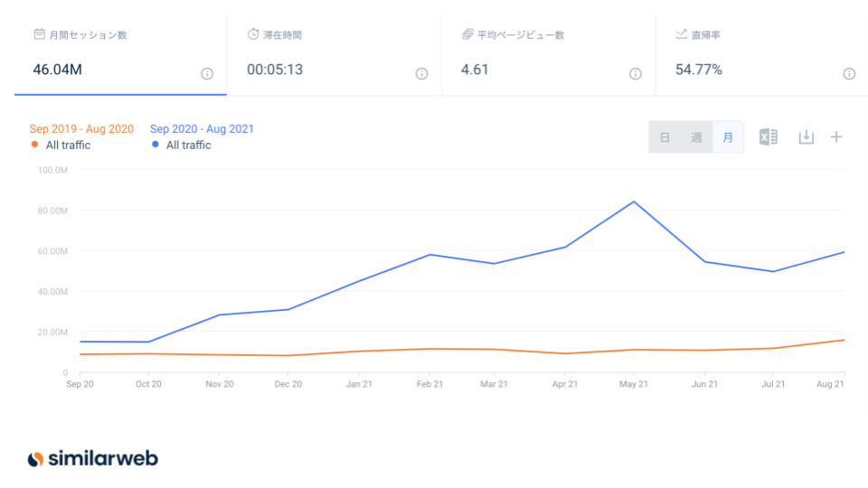Click info icon in 滞在時間 card

421,74
